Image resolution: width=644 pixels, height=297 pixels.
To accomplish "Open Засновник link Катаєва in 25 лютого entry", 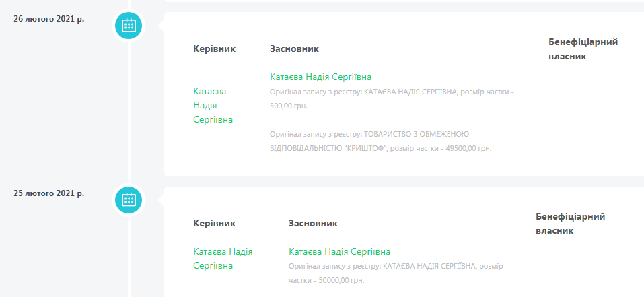I will (x=339, y=251).
